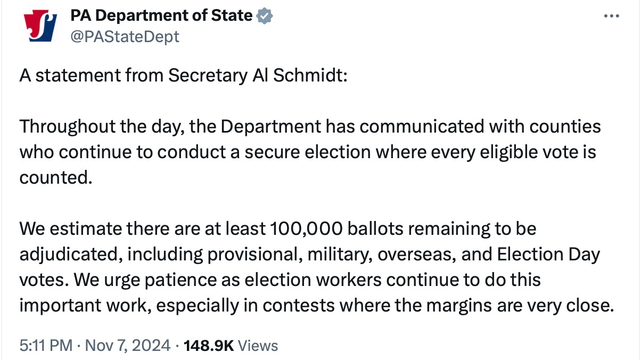This screenshot has width=640, height=360.
Task: Click the paragraph starting 'Throughout the day'
Action: 310,152
